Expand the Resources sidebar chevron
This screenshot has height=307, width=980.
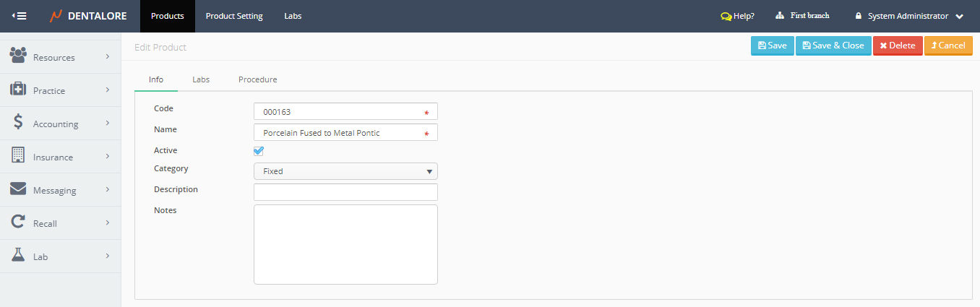tap(107, 56)
